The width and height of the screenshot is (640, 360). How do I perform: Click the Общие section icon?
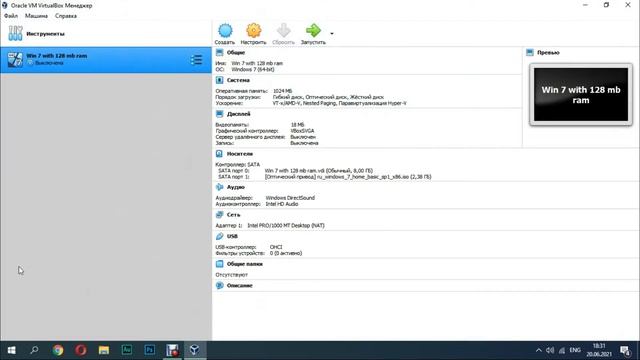click(x=220, y=52)
